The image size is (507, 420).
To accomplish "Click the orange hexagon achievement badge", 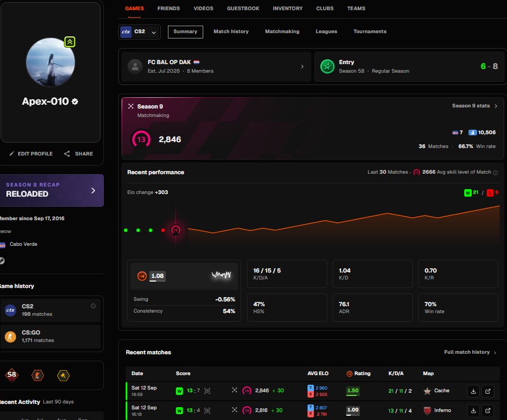I will tap(37, 376).
